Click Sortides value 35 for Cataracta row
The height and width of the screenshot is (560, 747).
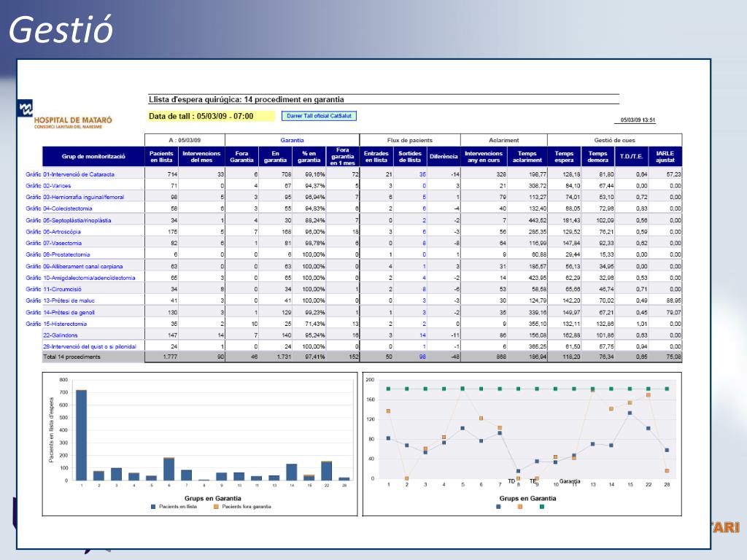coord(422,175)
